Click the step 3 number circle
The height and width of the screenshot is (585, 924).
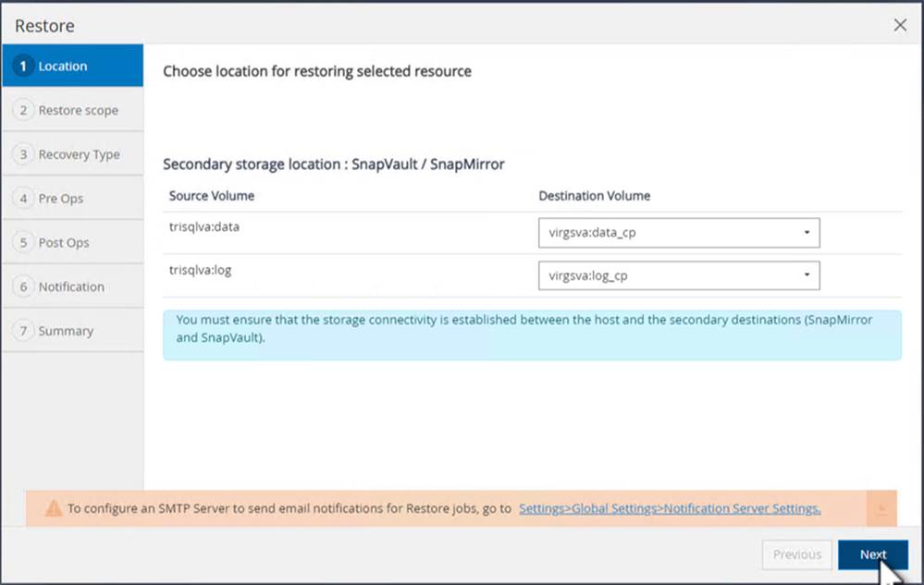pos(24,154)
